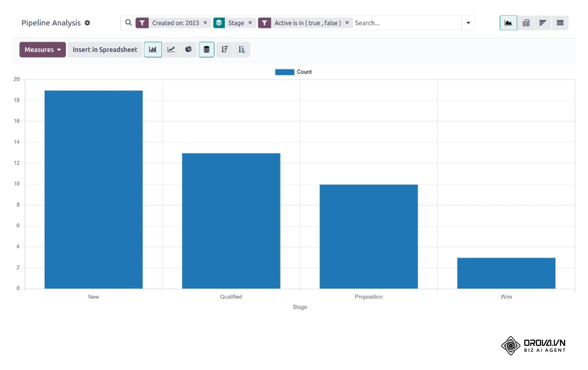Sort chart in ascending order
588x370 pixels.
click(x=241, y=50)
